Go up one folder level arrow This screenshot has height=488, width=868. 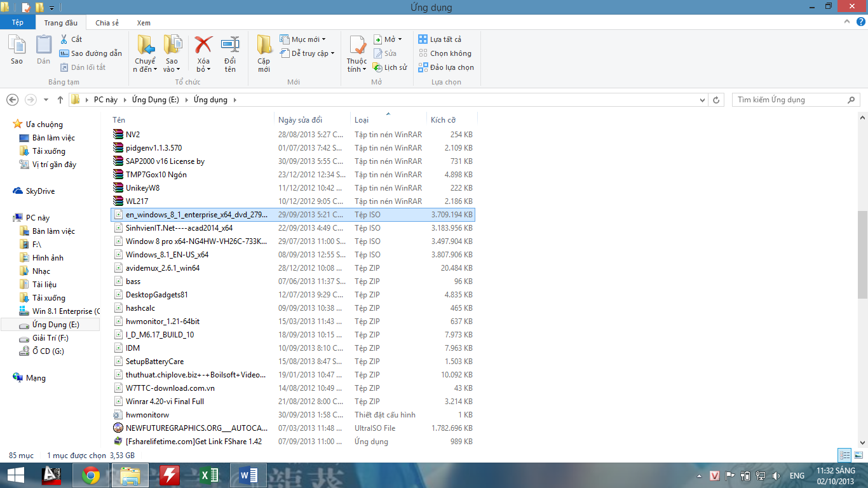pyautogui.click(x=60, y=100)
